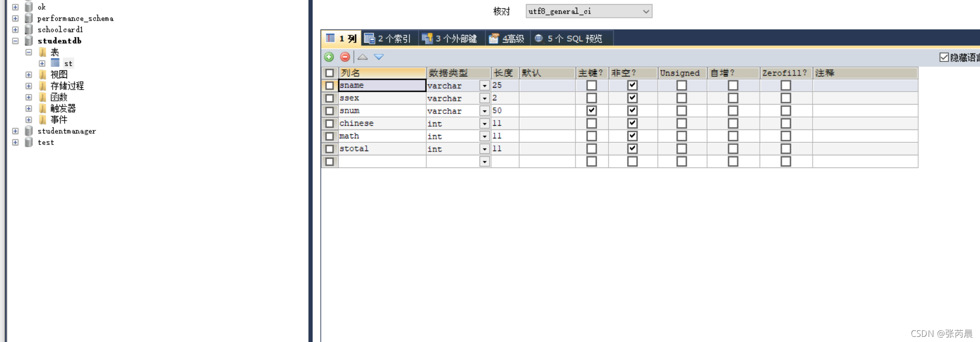Click the empty column name cell in the last row
Image resolution: width=980 pixels, height=342 pixels.
(382, 161)
